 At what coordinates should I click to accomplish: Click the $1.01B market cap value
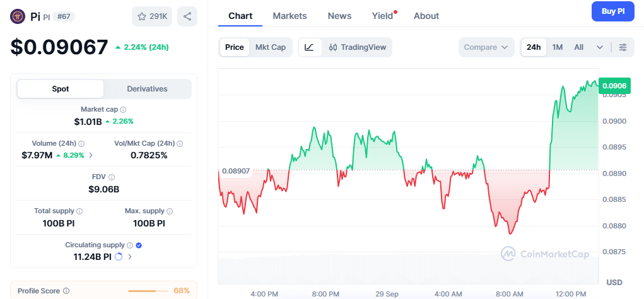(x=88, y=122)
